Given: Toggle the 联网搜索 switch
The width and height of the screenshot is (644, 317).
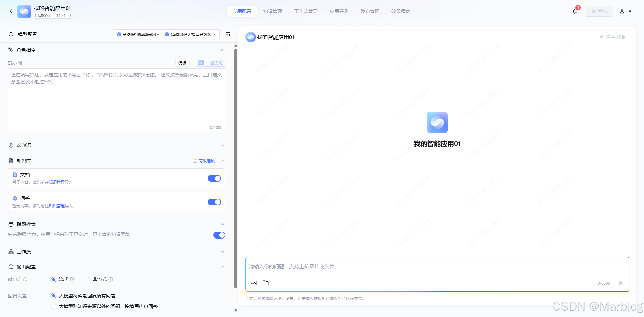Looking at the screenshot, I should pyautogui.click(x=219, y=235).
